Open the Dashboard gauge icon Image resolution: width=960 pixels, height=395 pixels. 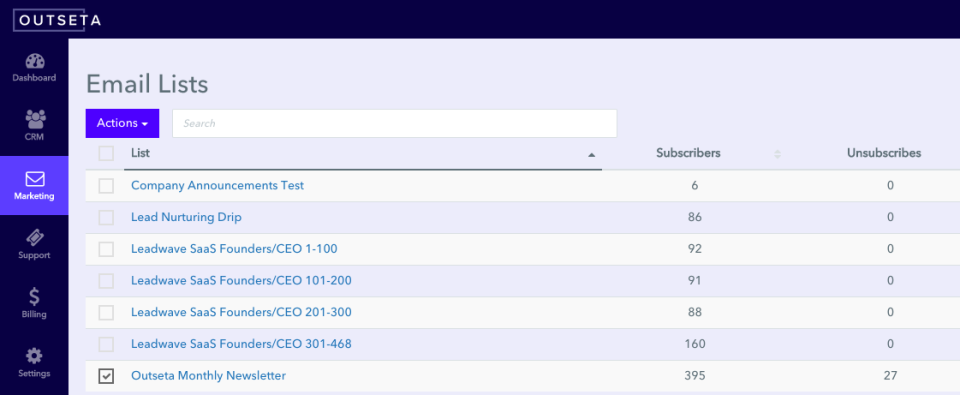coord(34,61)
